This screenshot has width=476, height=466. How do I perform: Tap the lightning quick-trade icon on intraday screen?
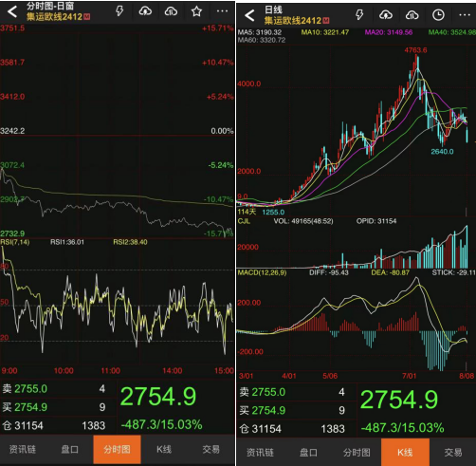tap(119, 11)
